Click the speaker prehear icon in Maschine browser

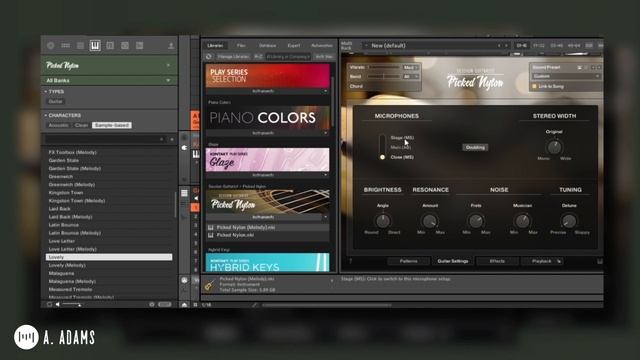point(58,304)
